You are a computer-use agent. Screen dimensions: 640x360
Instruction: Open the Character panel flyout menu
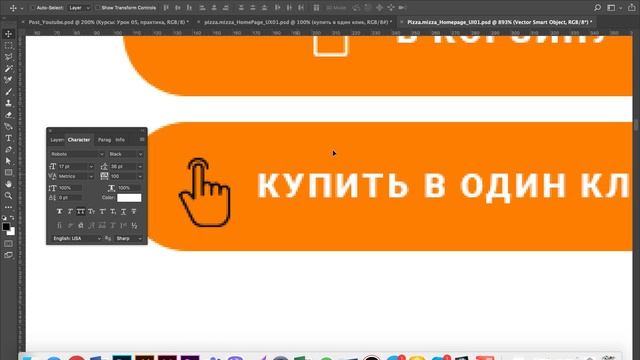pyautogui.click(x=142, y=140)
